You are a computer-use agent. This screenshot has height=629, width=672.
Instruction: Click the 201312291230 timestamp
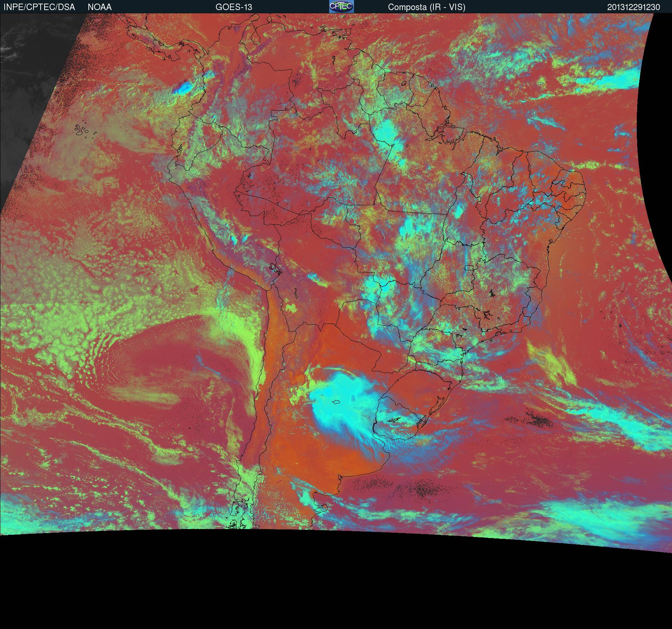pos(634,7)
